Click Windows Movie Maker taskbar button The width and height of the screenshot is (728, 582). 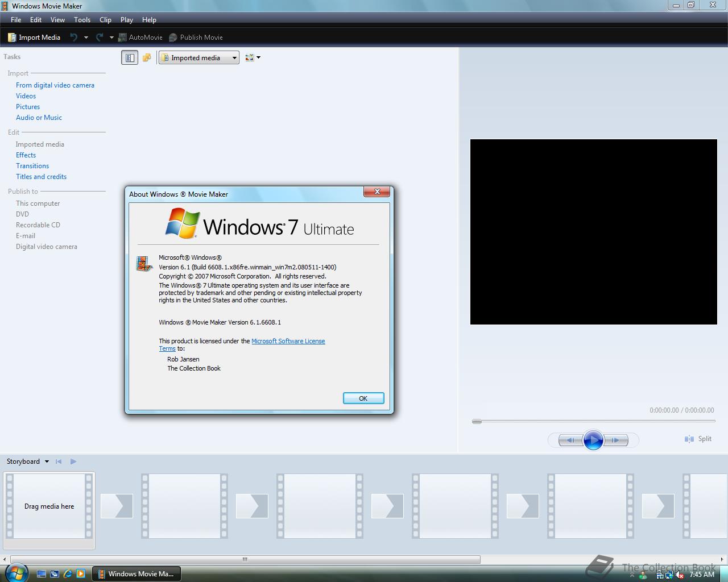(x=136, y=574)
